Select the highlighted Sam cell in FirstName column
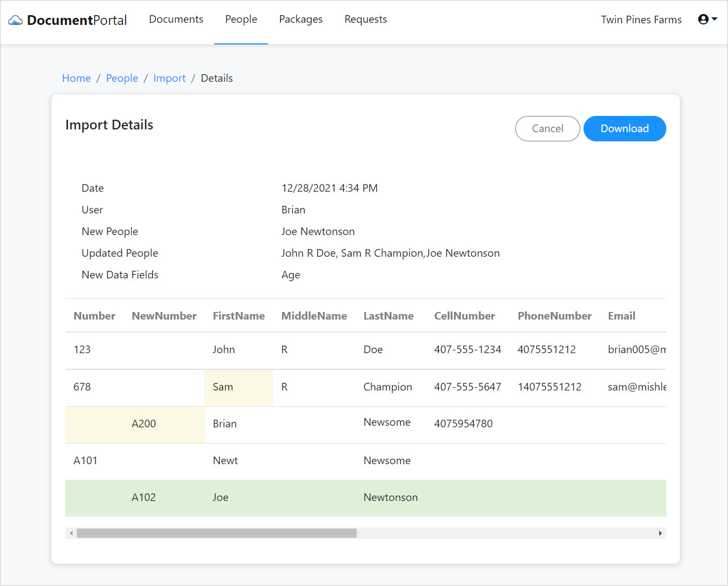This screenshot has height=586, width=728. 238,387
